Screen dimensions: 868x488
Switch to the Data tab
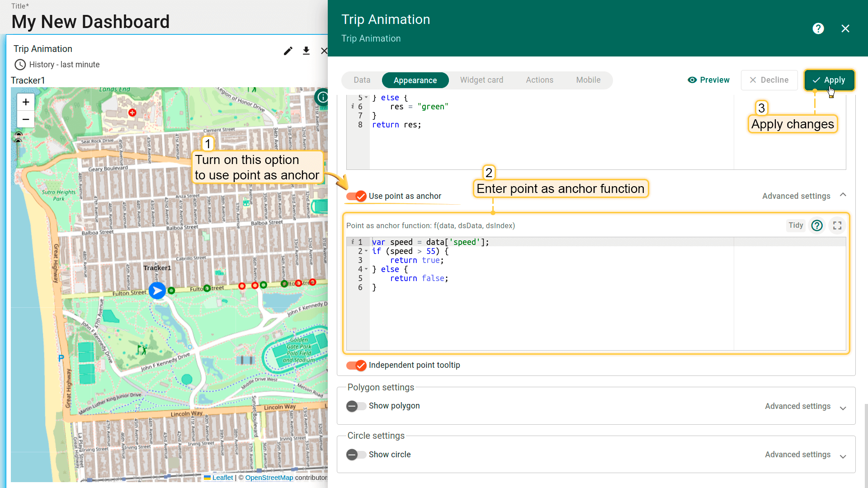pos(362,80)
